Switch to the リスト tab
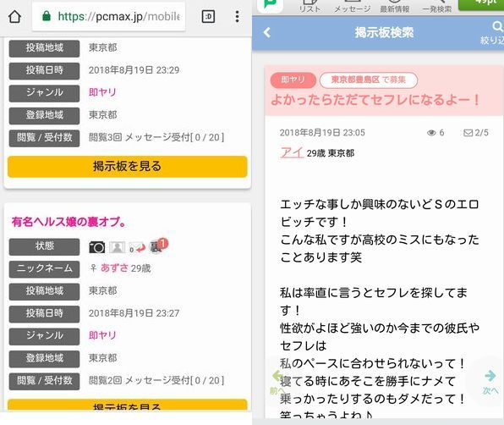 coord(310,7)
